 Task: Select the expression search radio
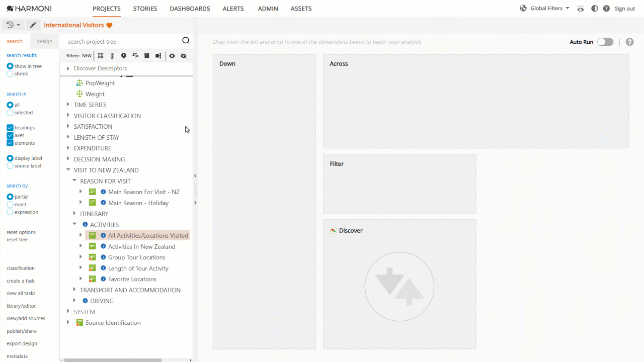10,212
